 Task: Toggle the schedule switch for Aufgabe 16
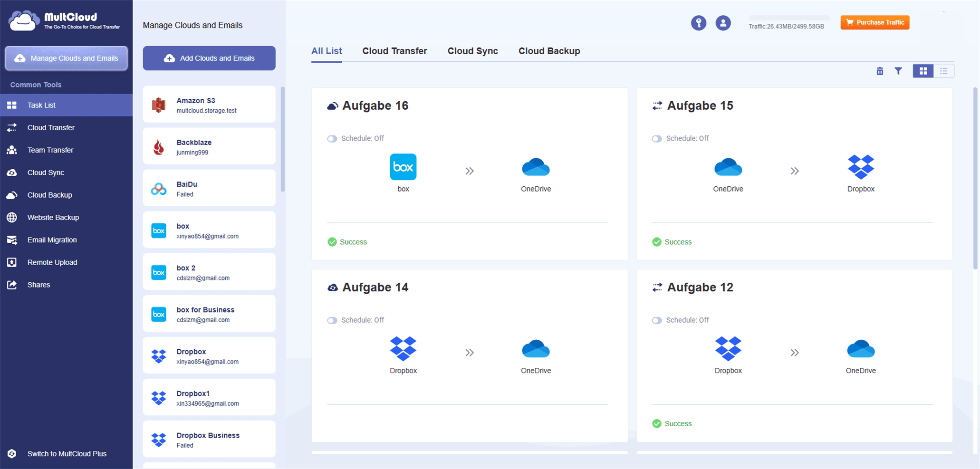(x=332, y=139)
